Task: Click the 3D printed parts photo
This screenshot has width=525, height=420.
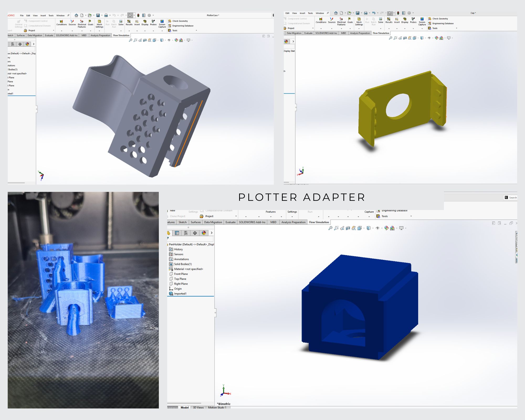Action: pyautogui.click(x=83, y=300)
